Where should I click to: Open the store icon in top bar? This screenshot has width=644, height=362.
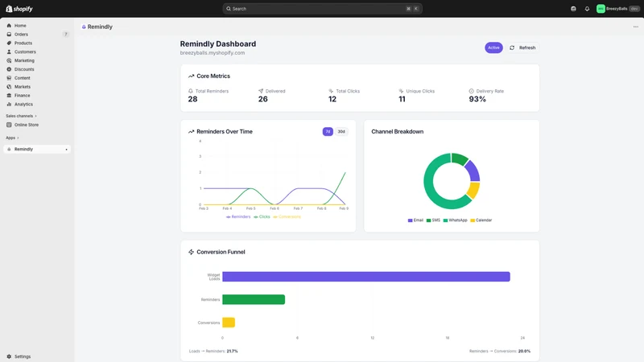point(573,9)
